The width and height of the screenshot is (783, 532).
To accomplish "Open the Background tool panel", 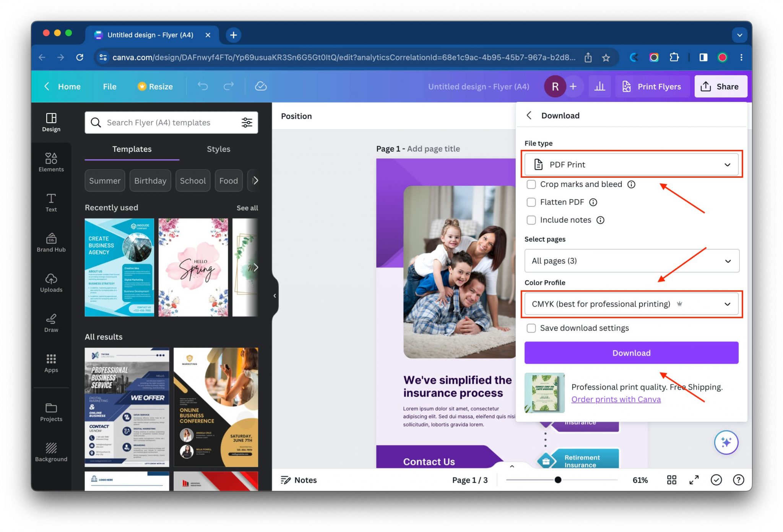I will click(x=52, y=453).
